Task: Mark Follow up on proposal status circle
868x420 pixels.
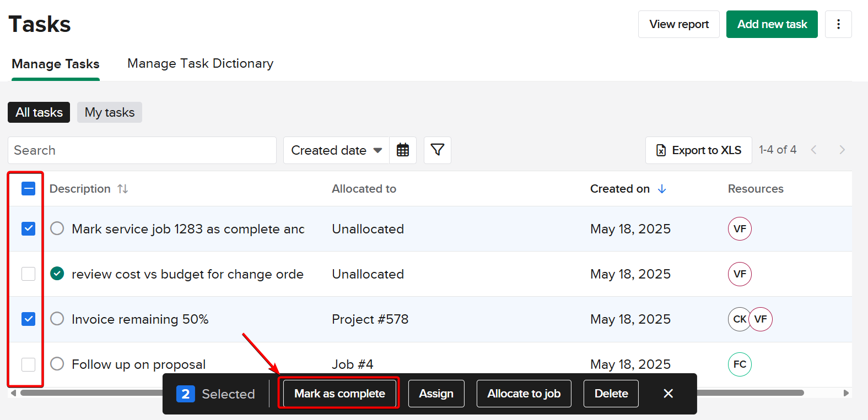Action: 57,364
